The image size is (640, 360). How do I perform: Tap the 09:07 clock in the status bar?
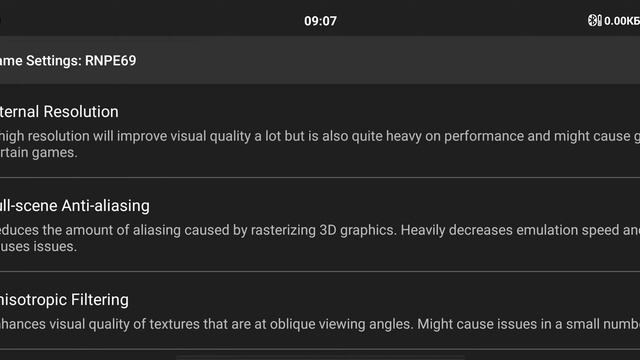pos(320,21)
